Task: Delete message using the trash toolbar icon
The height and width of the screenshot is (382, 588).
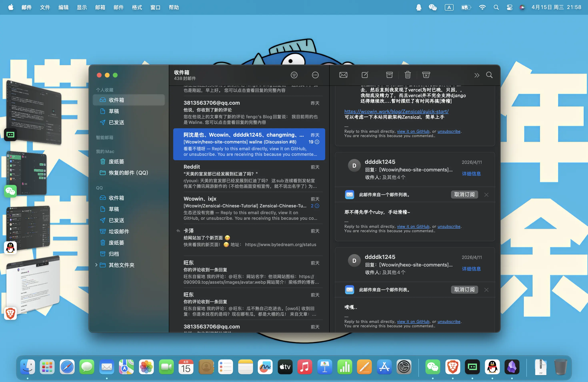Action: click(408, 75)
